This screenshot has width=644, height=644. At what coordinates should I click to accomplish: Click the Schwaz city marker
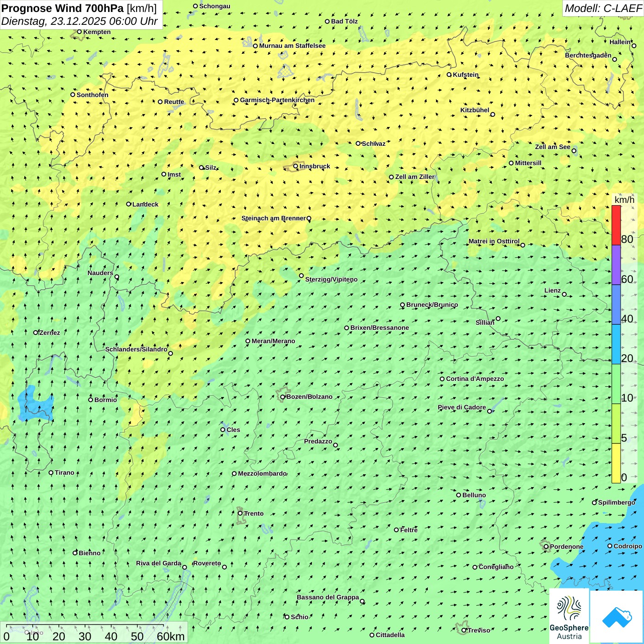(x=358, y=144)
